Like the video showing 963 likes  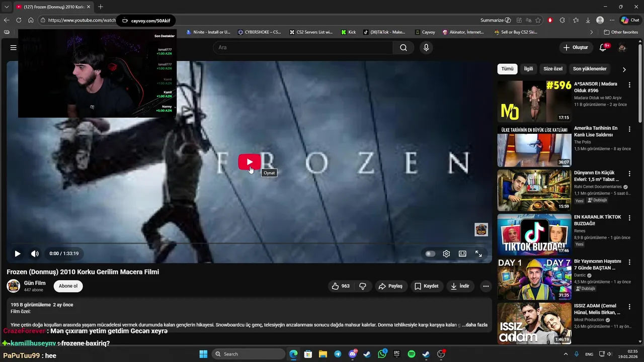[341, 286]
